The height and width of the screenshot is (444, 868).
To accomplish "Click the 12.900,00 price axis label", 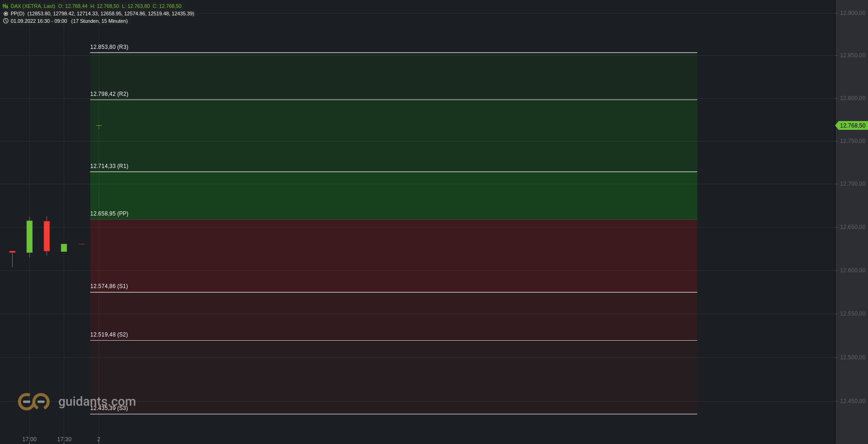I will 853,13.
